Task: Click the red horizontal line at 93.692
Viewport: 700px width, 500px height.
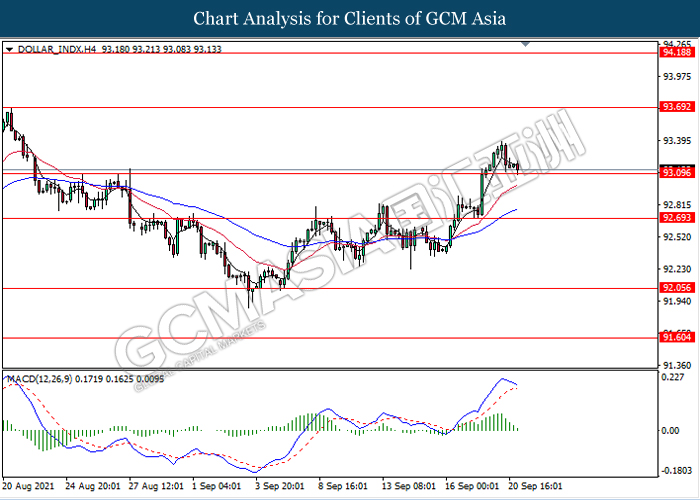Action: click(330, 108)
